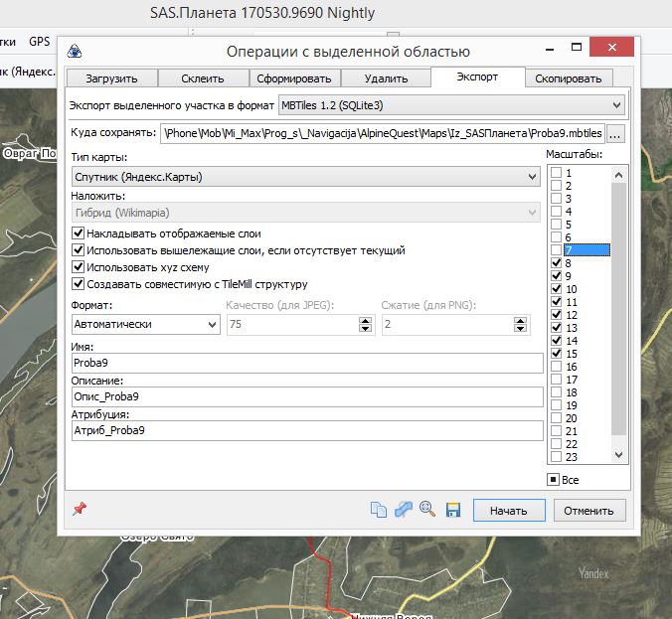Click the magnifier zoom-to-selection icon

pyautogui.click(x=427, y=510)
